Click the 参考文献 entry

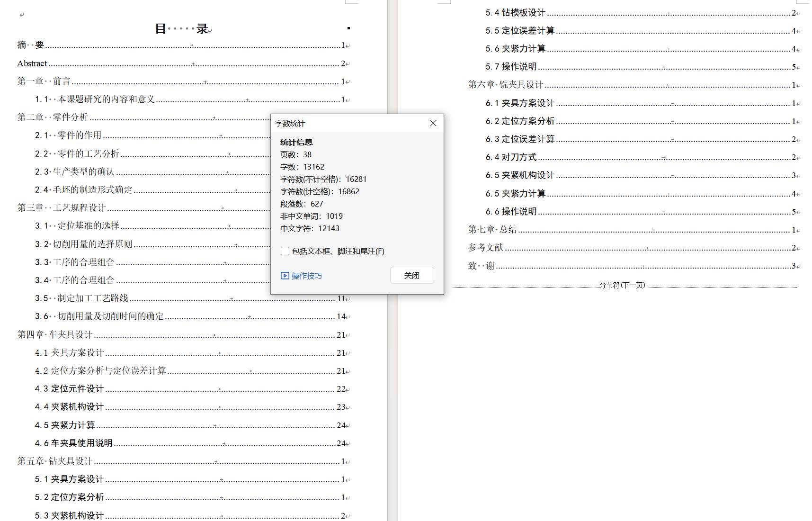point(634,248)
